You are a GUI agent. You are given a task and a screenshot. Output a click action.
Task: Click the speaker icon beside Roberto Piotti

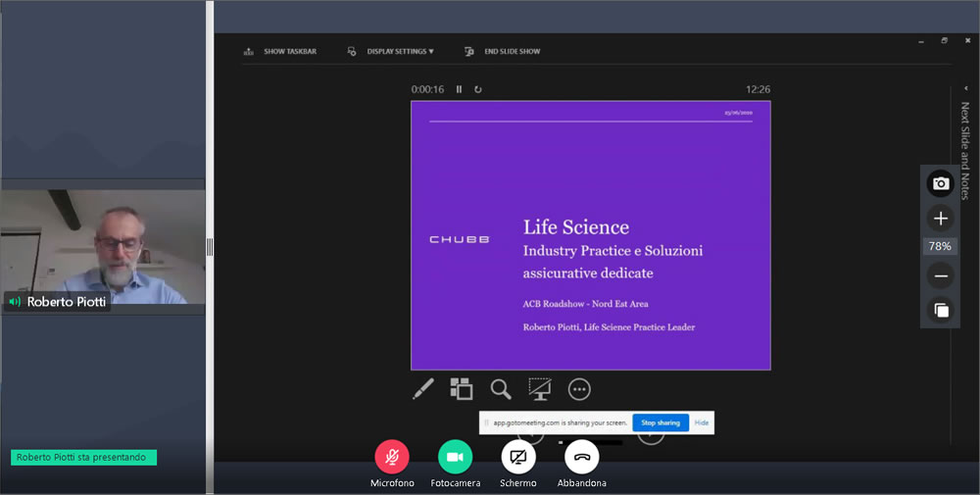tap(15, 302)
